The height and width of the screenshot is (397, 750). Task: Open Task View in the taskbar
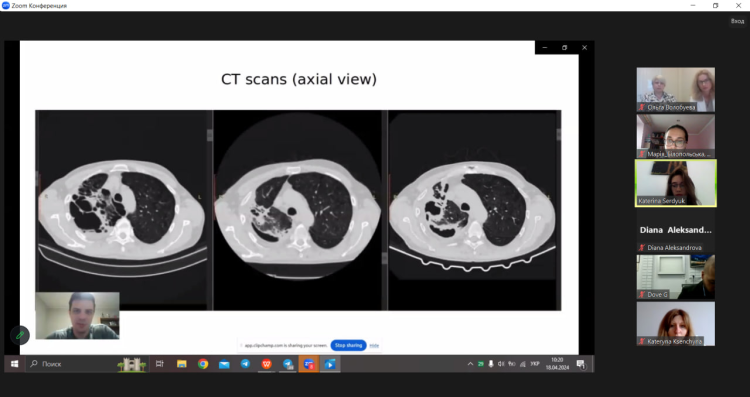click(160, 364)
